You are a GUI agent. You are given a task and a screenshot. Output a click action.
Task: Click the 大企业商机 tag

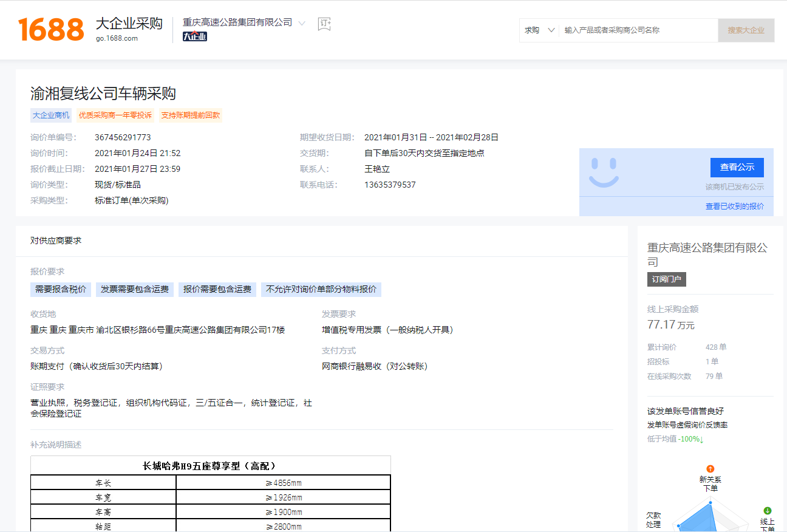[x=51, y=115]
